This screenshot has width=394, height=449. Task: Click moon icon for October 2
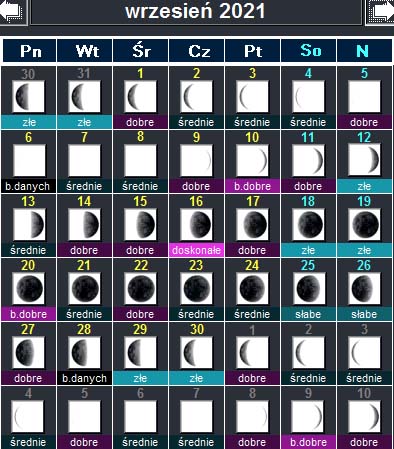[308, 353]
